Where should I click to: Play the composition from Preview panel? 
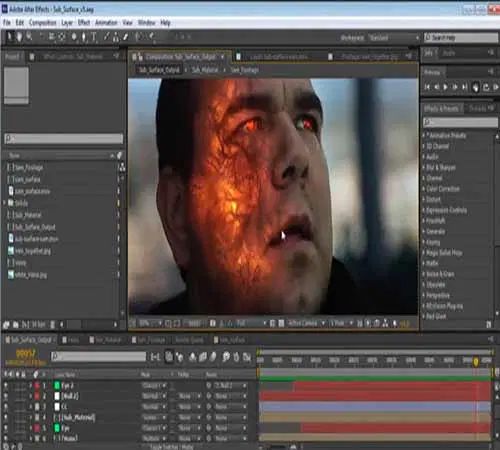[x=446, y=87]
